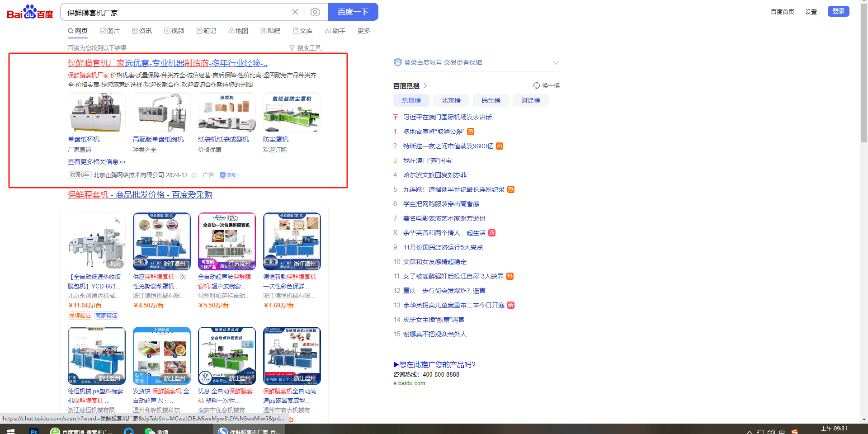Image resolution: width=868 pixels, height=434 pixels.
Task: Expand 百度热搜 with the arrow
Action: click(425, 86)
